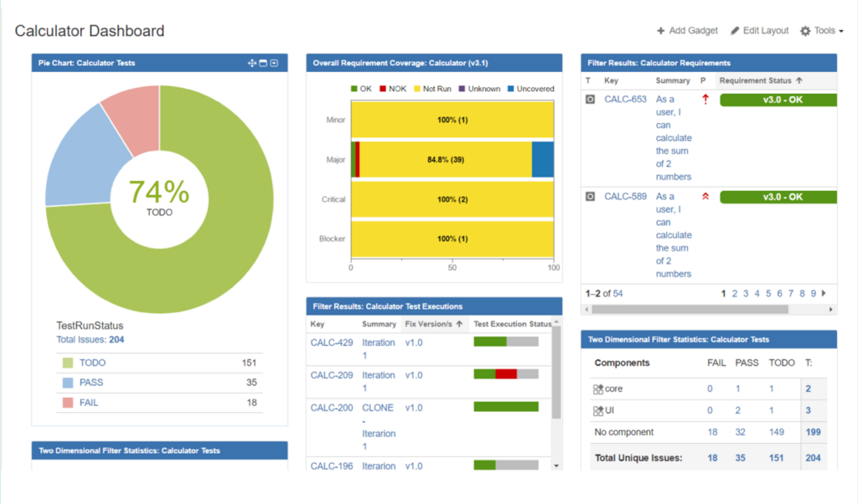Go to page 2 of Calculator Requirements results
This screenshot has height=504, width=858.
pos(734,294)
